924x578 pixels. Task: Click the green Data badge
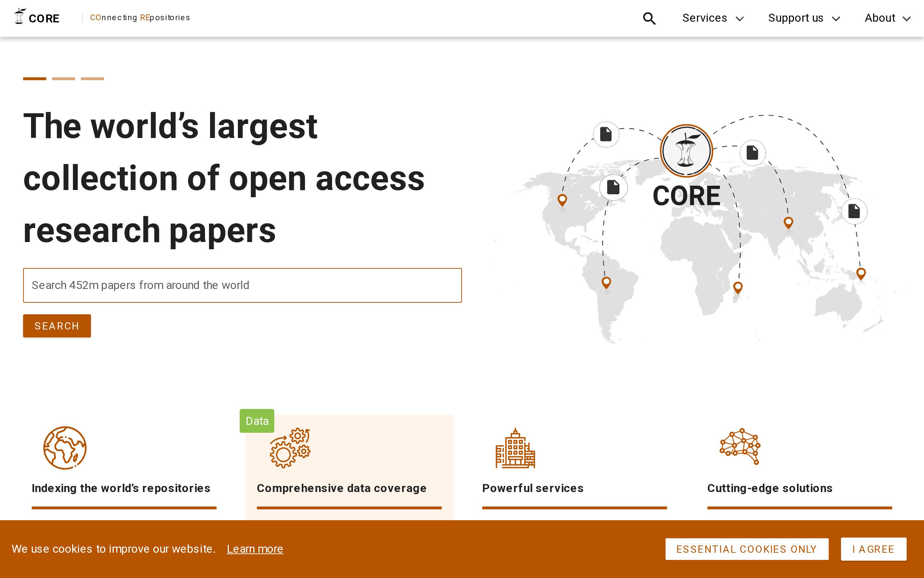coord(257,421)
